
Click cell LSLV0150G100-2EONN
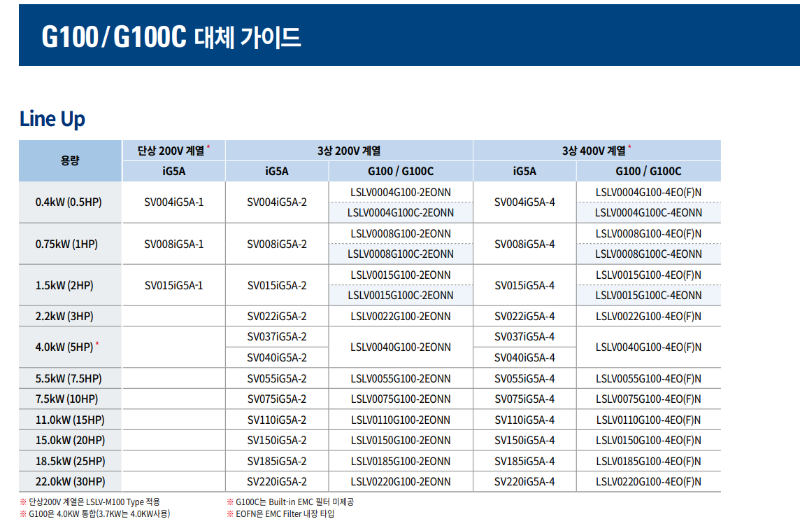point(401,440)
